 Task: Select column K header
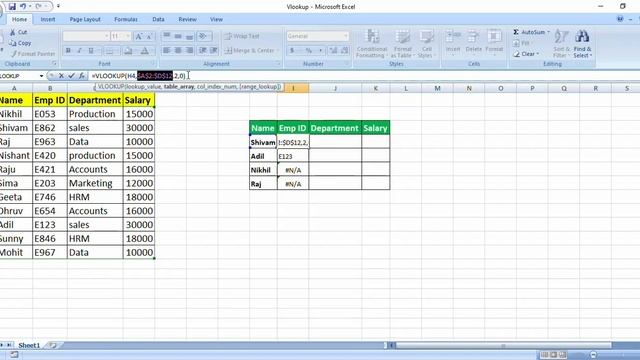376,88
